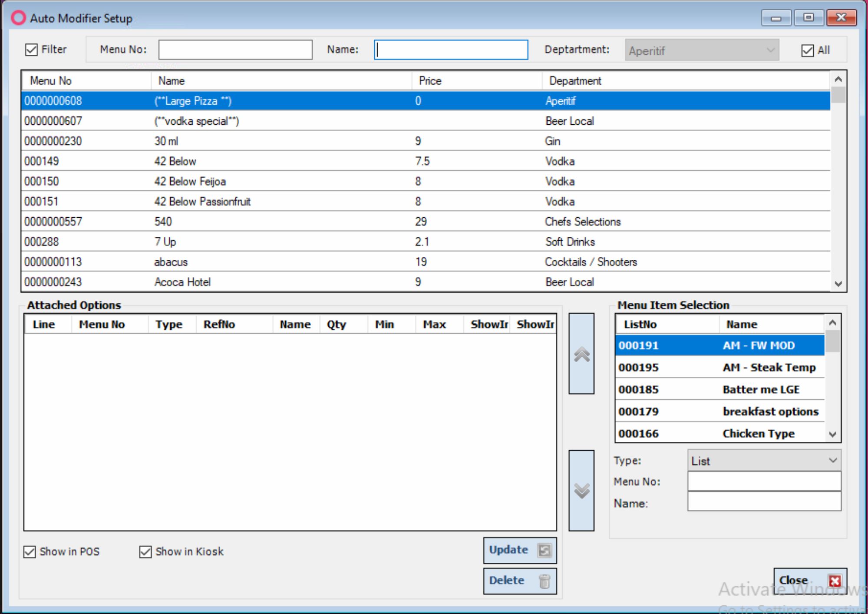Select the Acoca Hotel row
The image size is (868, 614).
click(x=426, y=282)
